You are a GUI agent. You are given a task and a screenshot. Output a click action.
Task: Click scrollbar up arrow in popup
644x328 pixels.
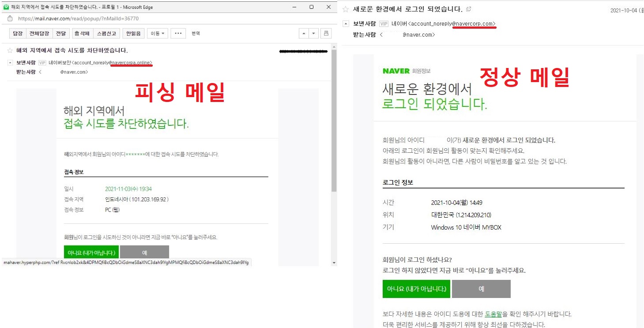334,46
